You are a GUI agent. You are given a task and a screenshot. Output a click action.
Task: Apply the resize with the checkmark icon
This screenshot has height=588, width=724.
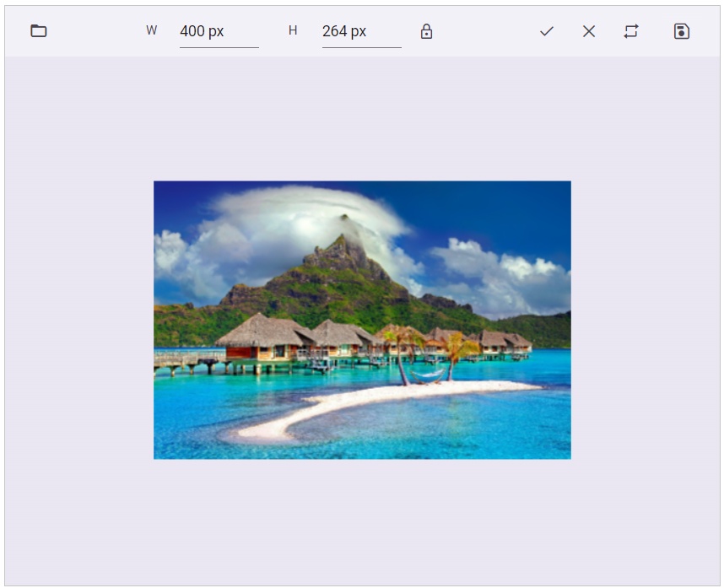(x=547, y=30)
